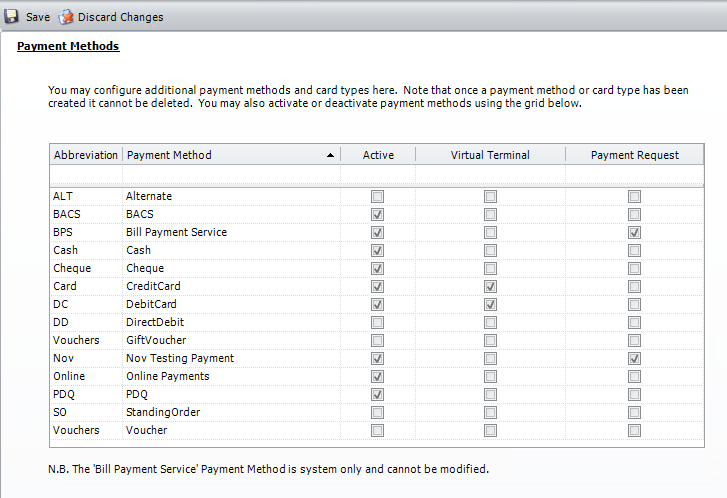727x498 pixels.
Task: Click the Save floppy disk icon
Action: coord(12,17)
